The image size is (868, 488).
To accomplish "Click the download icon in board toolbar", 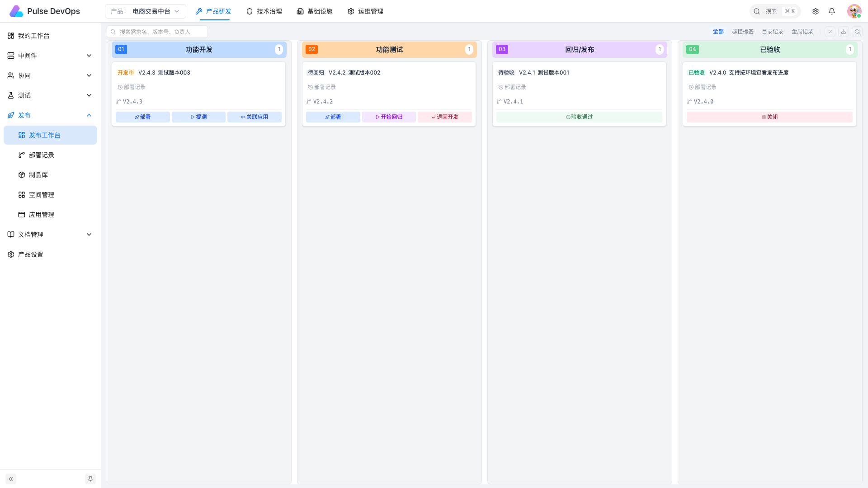I will coord(844,32).
